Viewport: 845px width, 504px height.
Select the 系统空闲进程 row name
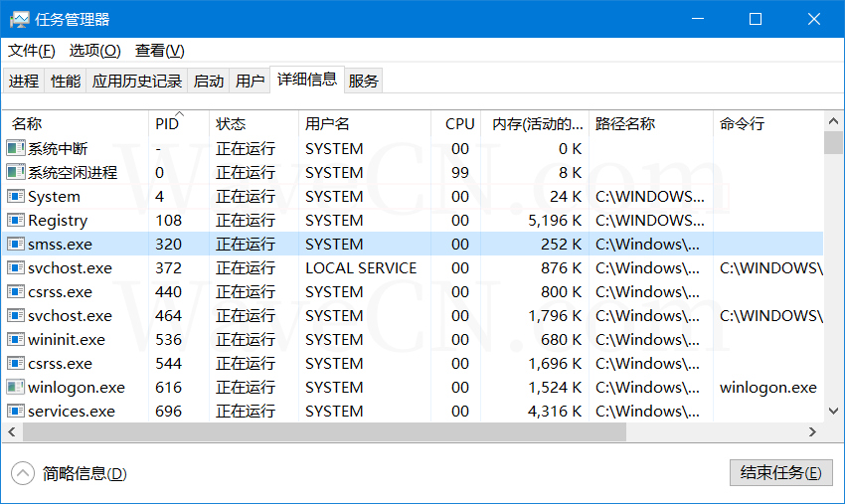tap(73, 173)
